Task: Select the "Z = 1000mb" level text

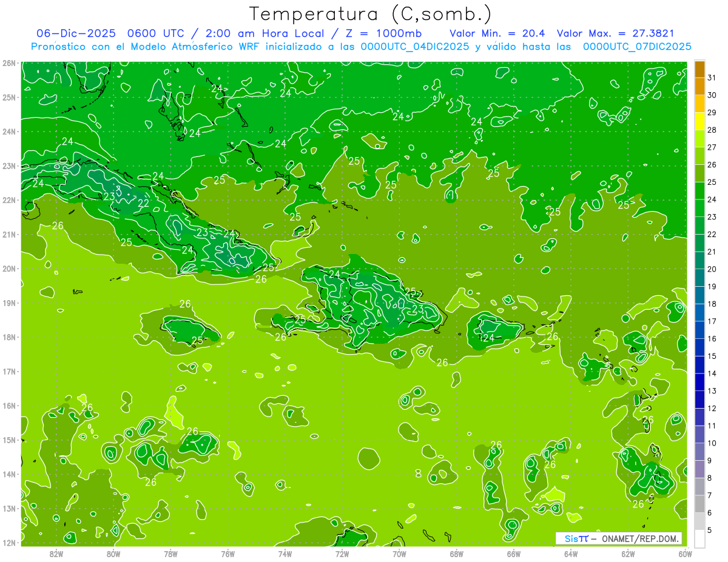Action: point(383,33)
